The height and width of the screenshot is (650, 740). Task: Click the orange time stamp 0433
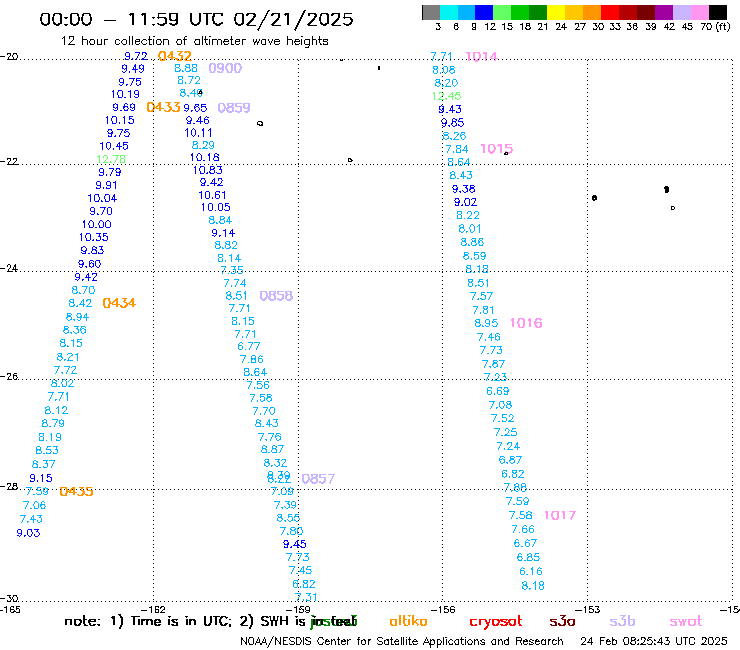click(163, 107)
